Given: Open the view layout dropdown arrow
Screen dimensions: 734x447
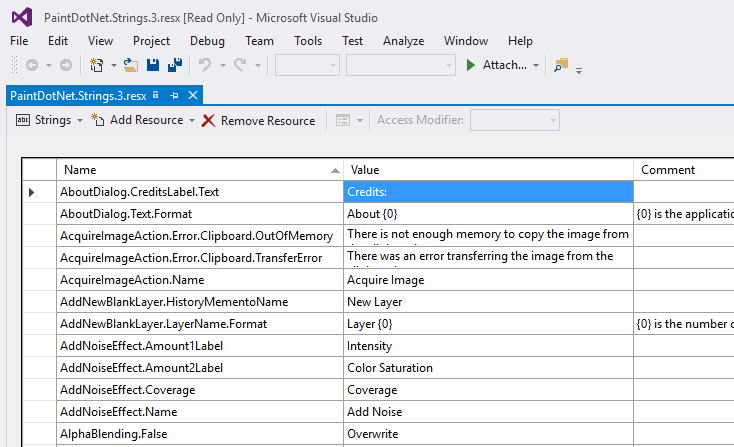Looking at the screenshot, I should tap(360, 121).
